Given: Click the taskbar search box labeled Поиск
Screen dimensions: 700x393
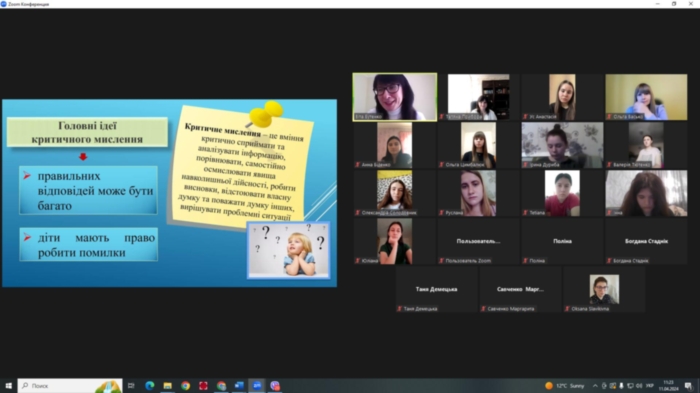Looking at the screenshot, I should click(70, 386).
